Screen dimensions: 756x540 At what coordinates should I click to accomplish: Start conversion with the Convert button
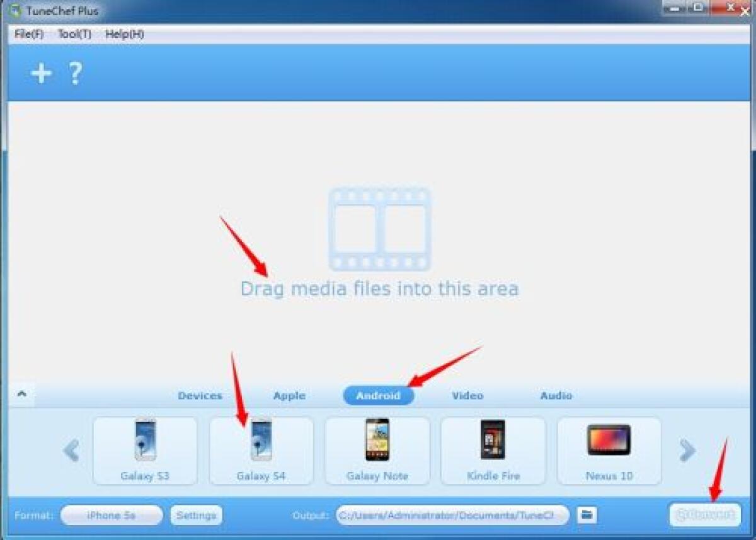coord(706,515)
